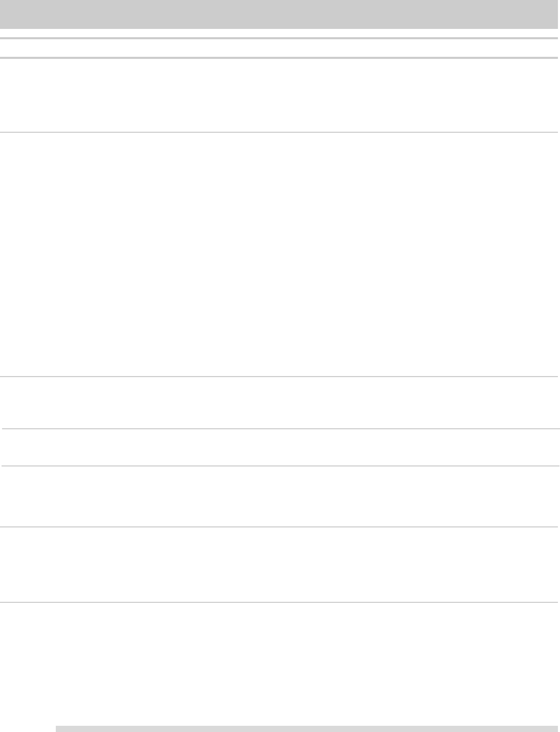Click the thin divider above the tallest section
560x732 pixels.
[279, 132]
